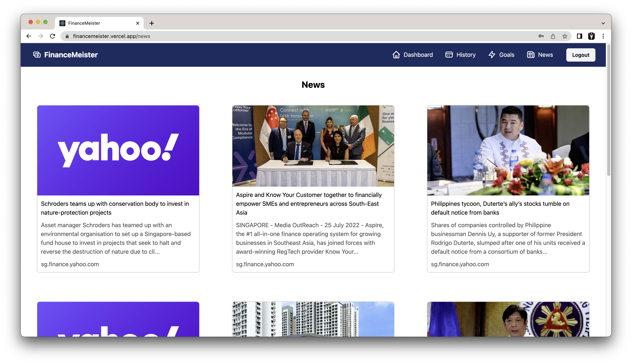Click the Logout button
The image size is (632, 364).
point(581,55)
